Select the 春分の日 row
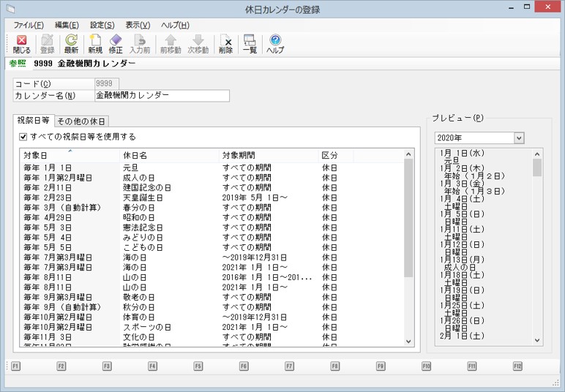The height and width of the screenshot is (392, 565). tap(212, 208)
